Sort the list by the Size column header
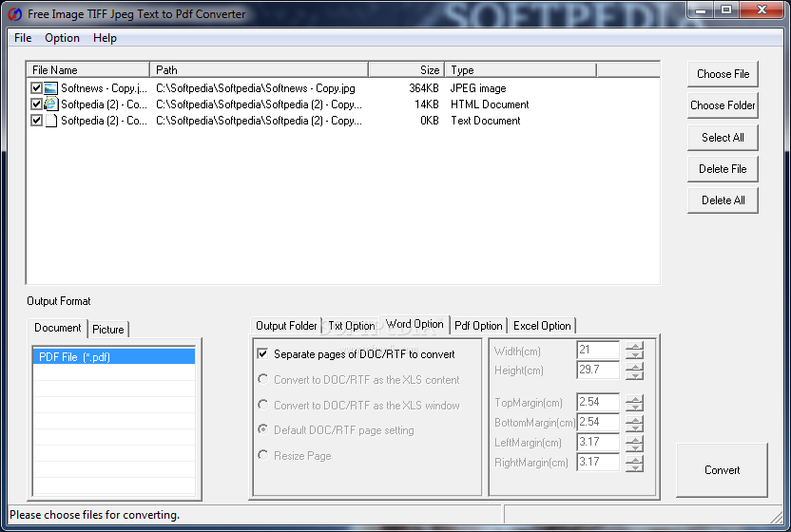 pos(407,69)
